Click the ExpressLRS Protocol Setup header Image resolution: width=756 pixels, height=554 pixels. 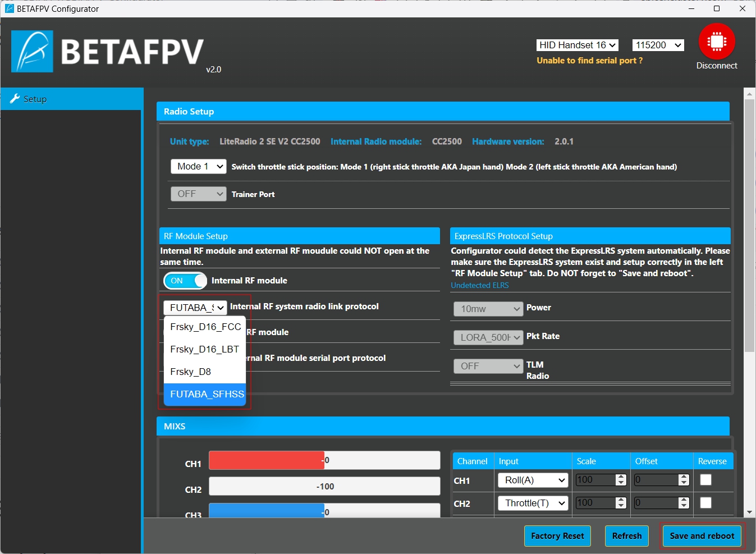pos(590,236)
